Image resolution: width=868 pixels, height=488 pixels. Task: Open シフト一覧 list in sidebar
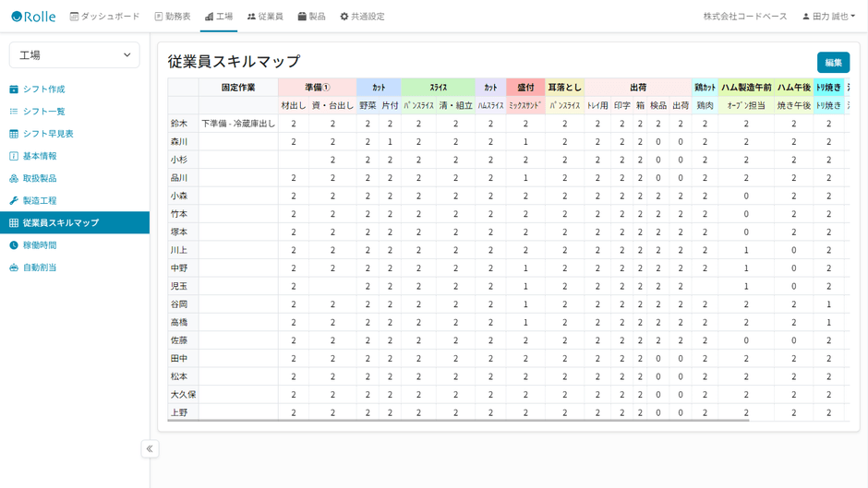pos(42,112)
